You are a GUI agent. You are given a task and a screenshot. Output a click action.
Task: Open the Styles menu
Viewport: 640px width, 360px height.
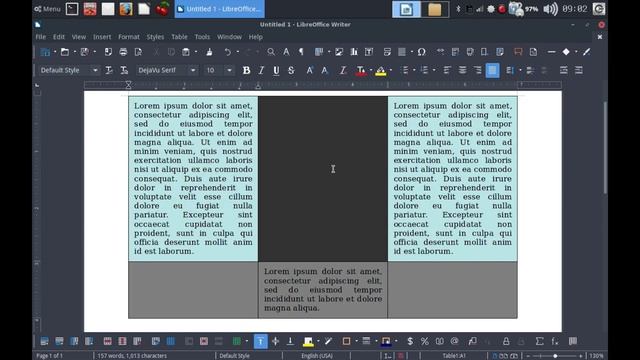[155, 37]
